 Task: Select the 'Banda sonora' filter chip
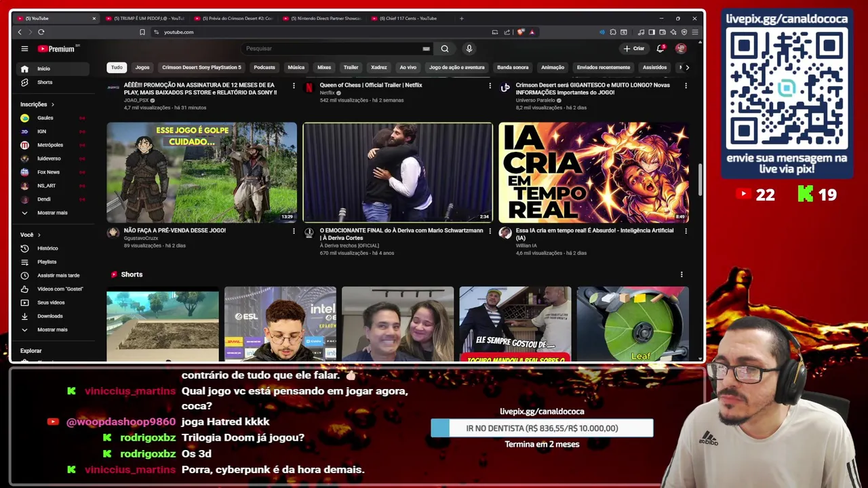(x=513, y=67)
